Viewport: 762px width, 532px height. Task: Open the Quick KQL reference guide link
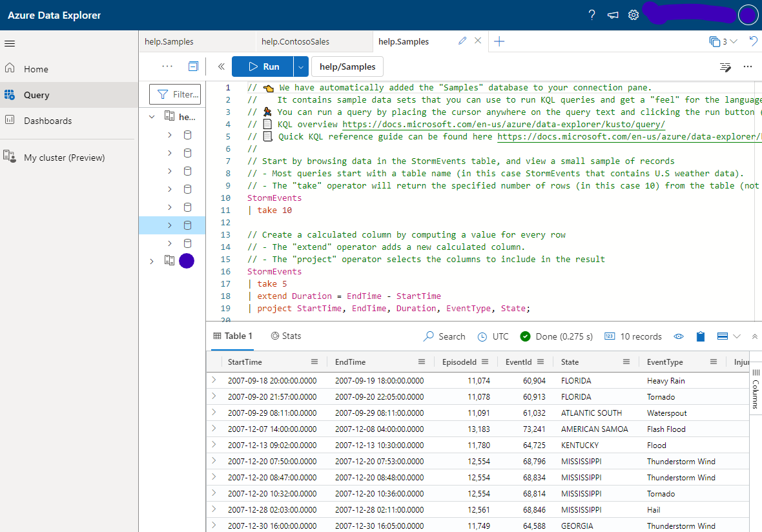point(630,136)
